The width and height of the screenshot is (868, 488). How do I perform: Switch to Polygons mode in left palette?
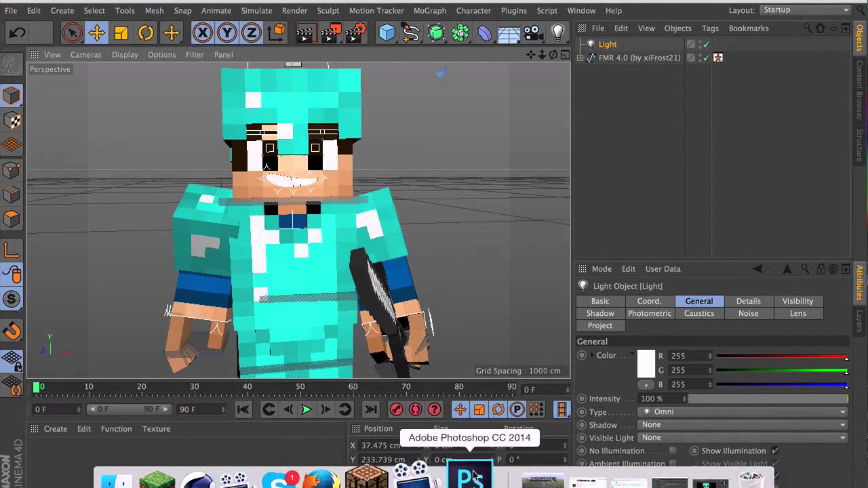tap(12, 220)
